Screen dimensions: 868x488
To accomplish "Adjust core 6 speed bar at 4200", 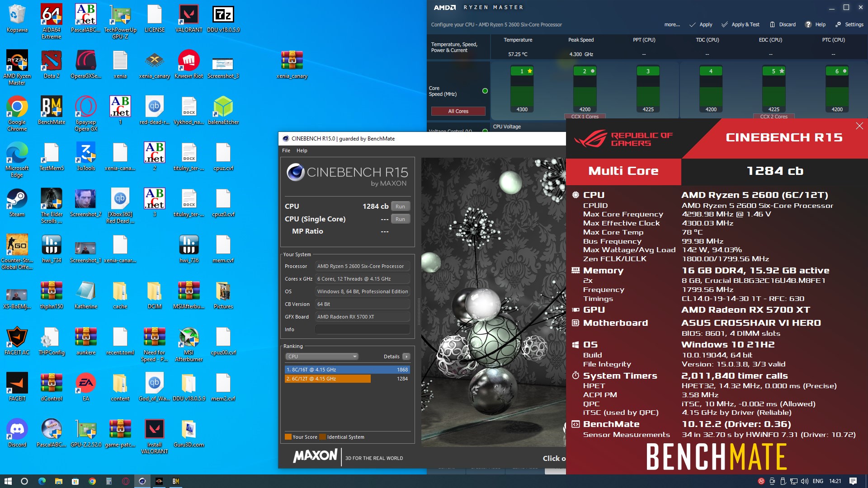I will point(837,90).
